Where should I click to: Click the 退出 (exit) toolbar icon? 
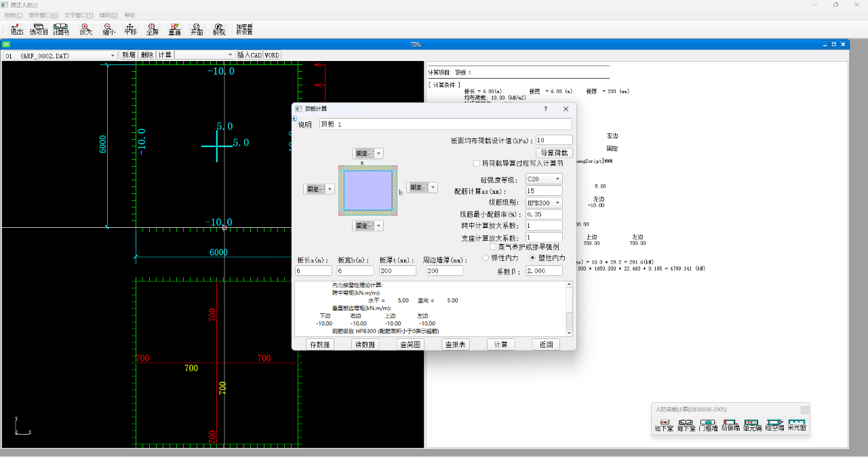[16, 29]
